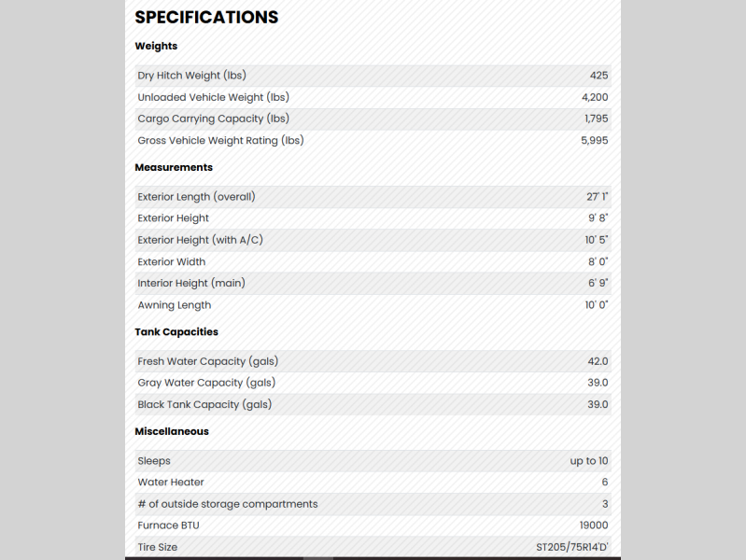Select the Sleeps value "up to 10"
This screenshot has width=746, height=560.
(589, 461)
